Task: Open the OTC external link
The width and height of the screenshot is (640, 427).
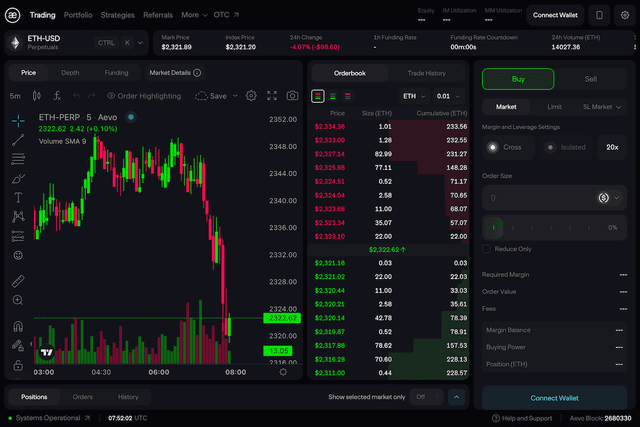Action: tap(226, 15)
